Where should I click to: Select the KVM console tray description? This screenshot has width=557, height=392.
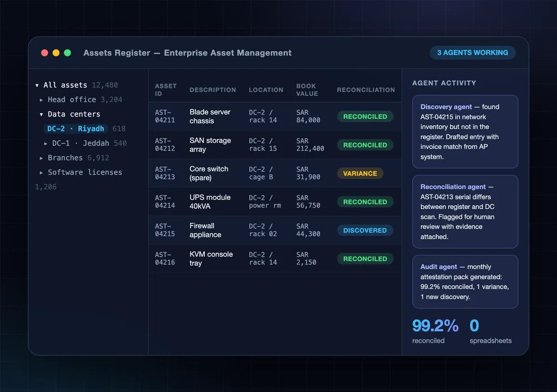click(211, 259)
